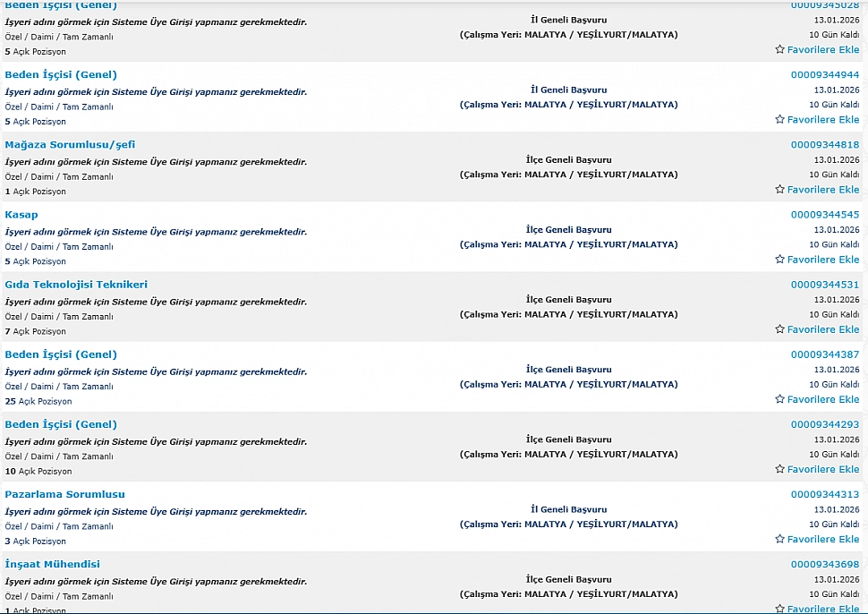The image size is (868, 614).
Task: Star the Mağaza Sorumlusu/şefi job listing
Action: tap(779, 190)
